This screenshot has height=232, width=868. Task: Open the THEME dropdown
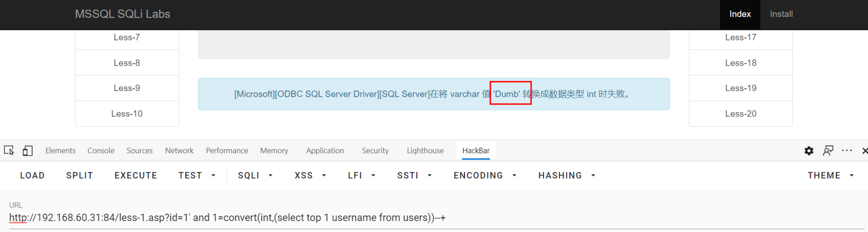831,175
